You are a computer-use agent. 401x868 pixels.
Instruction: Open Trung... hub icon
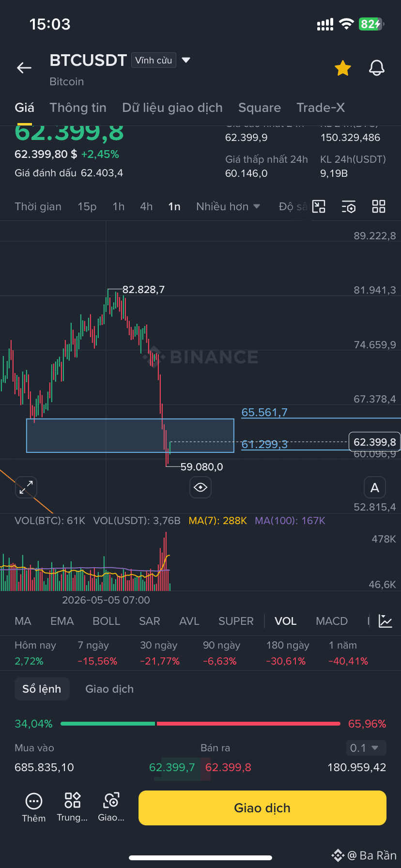click(x=72, y=807)
